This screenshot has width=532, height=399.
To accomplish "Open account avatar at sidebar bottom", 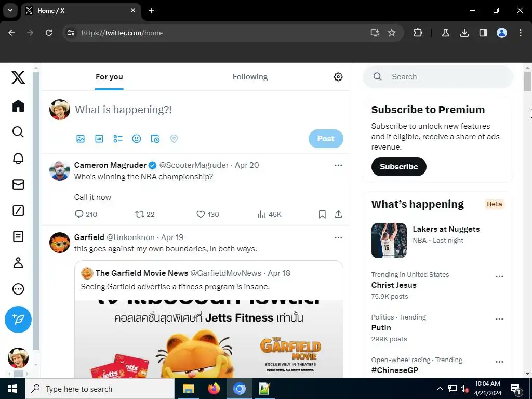I will (18, 358).
